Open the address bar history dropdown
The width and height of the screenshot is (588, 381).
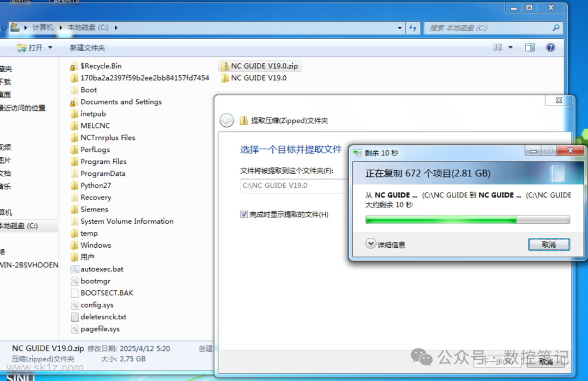(x=400, y=28)
